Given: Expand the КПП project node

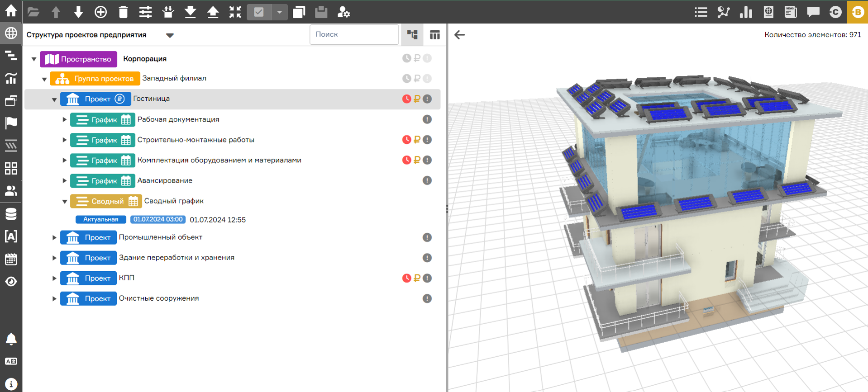Looking at the screenshot, I should pyautogui.click(x=54, y=278).
